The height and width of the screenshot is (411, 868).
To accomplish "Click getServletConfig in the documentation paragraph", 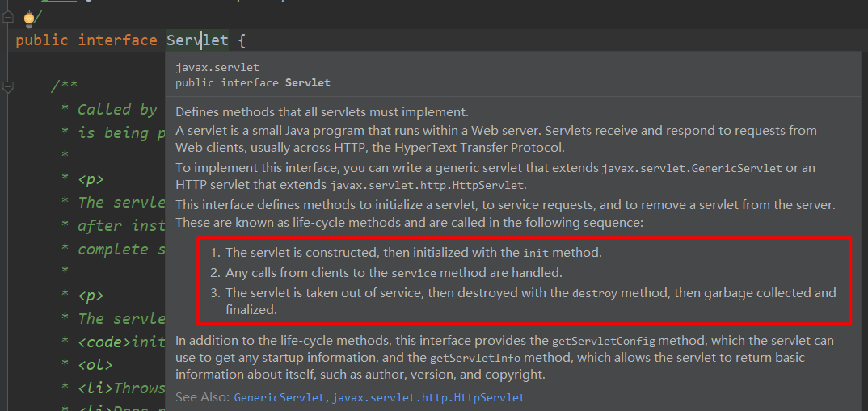I will point(604,341).
